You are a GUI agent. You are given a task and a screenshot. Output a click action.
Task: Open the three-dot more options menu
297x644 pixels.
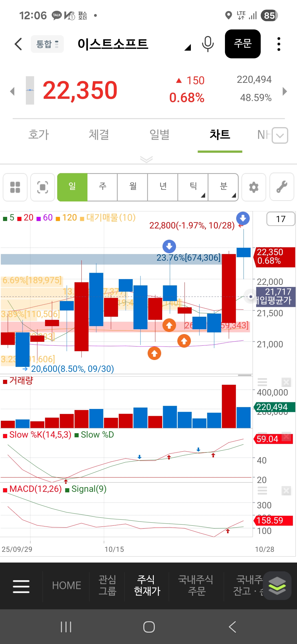click(x=279, y=44)
